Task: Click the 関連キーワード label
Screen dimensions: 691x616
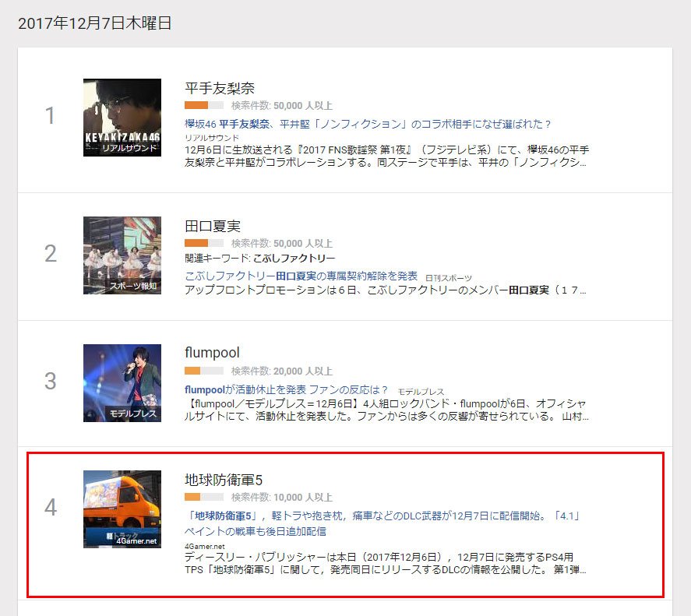Action: pos(217,259)
